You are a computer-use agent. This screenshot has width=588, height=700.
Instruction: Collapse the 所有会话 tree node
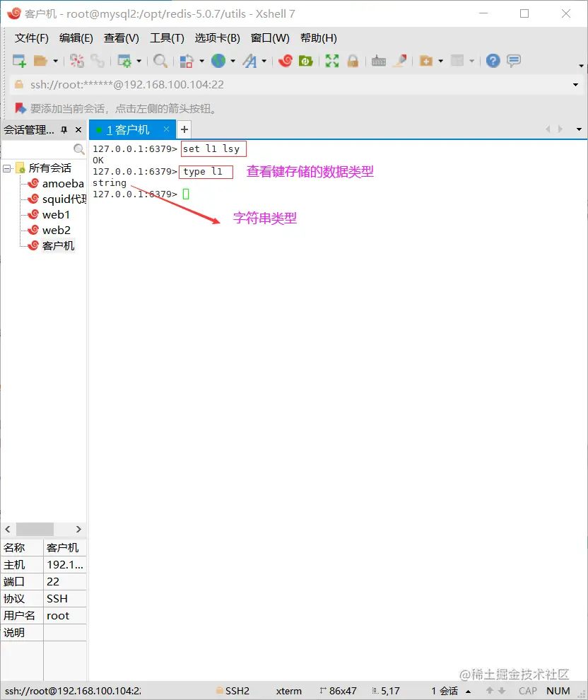point(6,168)
